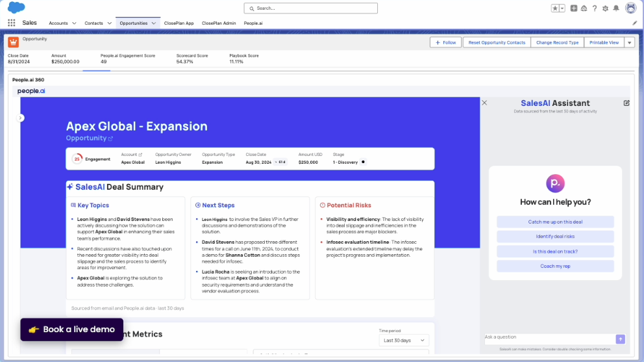The width and height of the screenshot is (644, 362).
Task: Click the Coach my rep suggestion
Action: [555, 266]
